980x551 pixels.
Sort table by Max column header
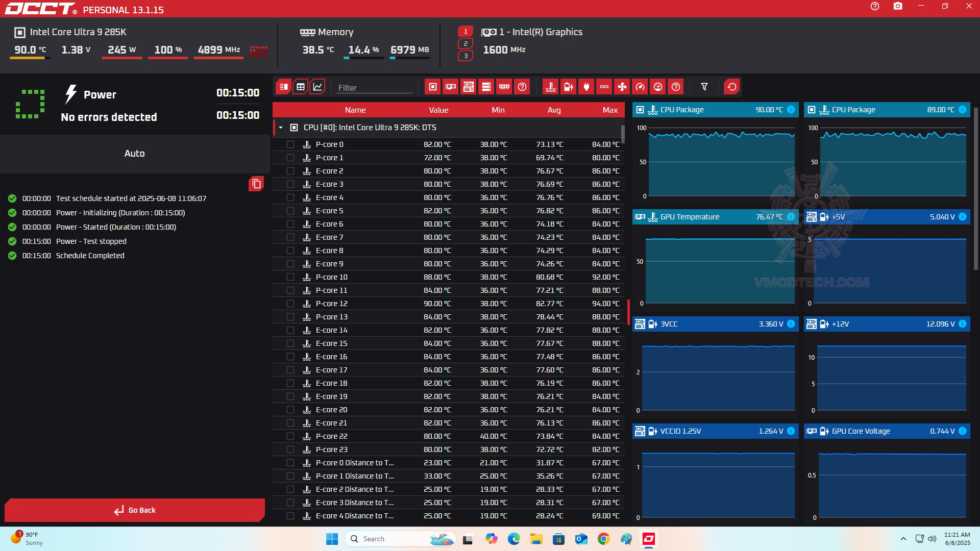pos(609,110)
